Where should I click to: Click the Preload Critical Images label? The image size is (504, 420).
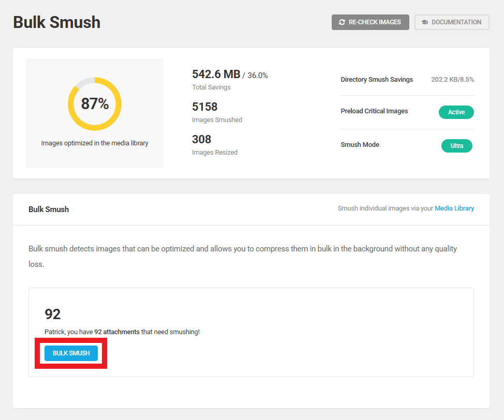pos(374,111)
